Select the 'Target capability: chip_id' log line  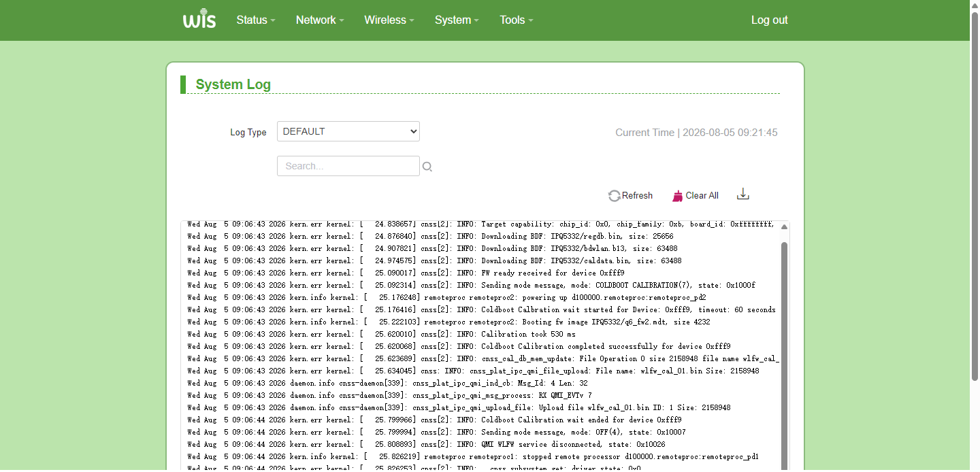point(480,224)
